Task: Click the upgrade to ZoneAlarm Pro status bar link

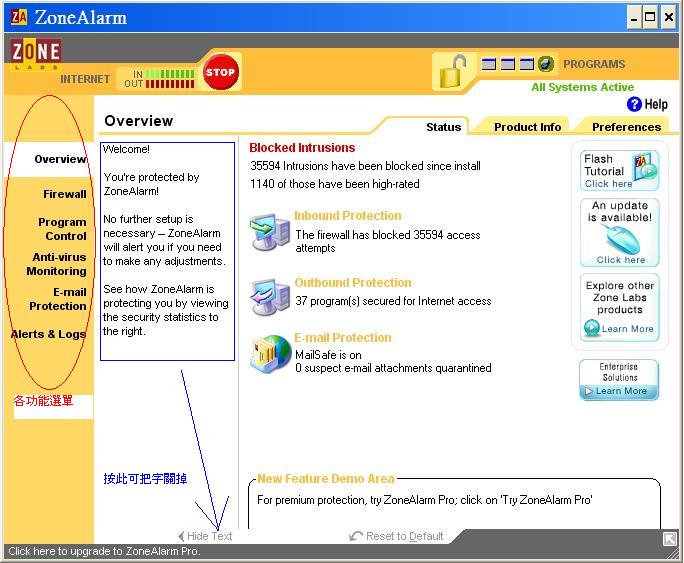Action: click(x=104, y=551)
